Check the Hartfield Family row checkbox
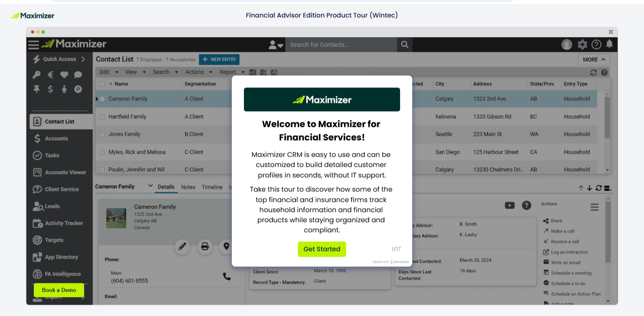644x316 pixels. click(x=102, y=116)
